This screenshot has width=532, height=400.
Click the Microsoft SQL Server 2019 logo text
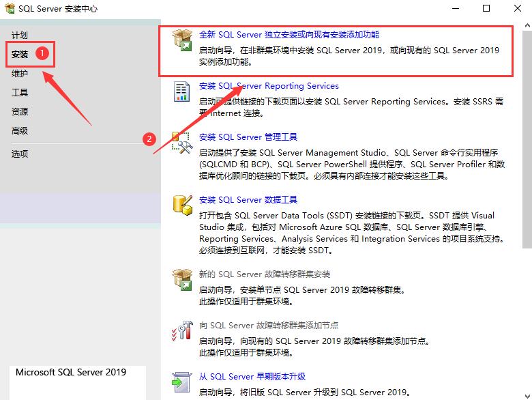(x=71, y=372)
